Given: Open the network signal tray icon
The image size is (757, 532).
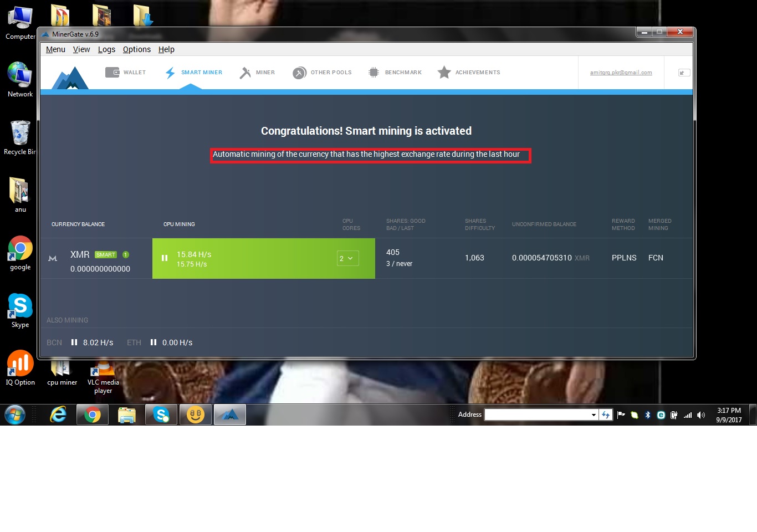Looking at the screenshot, I should coord(688,415).
